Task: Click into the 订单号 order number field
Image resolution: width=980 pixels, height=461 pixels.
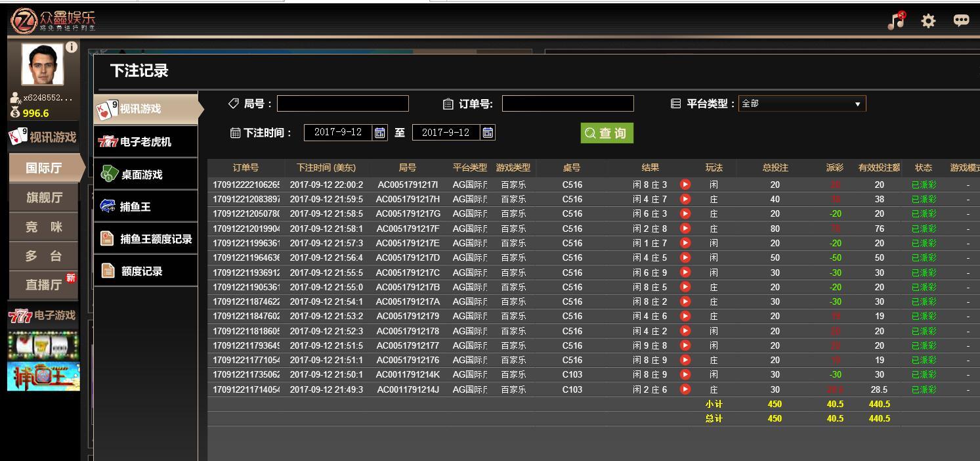Action: pos(568,104)
